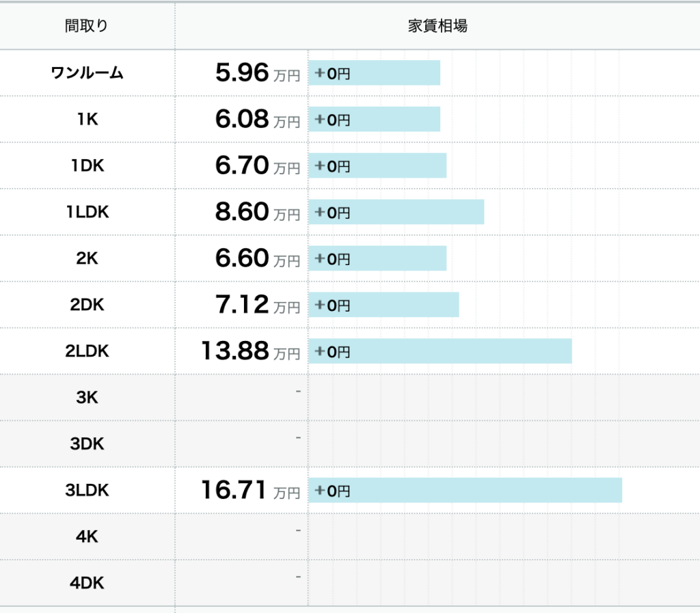Image resolution: width=700 pixels, height=613 pixels.
Task: Choose the 2LDK layout label
Action: (x=87, y=351)
